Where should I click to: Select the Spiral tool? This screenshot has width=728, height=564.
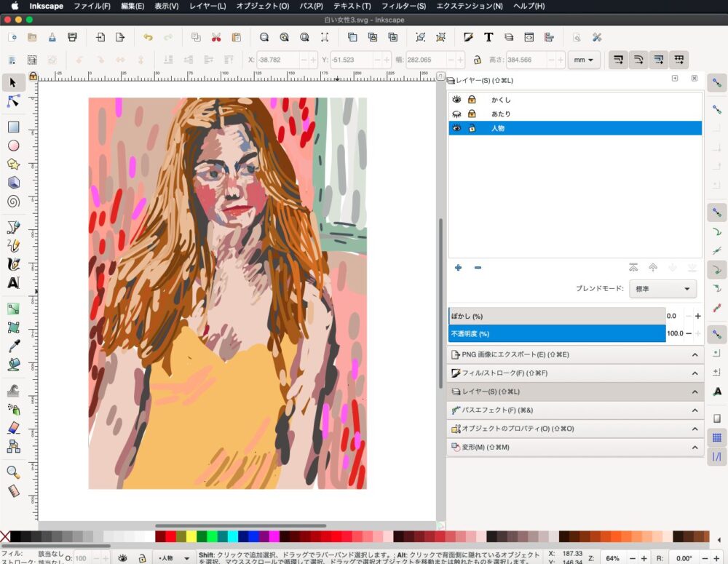[x=13, y=202]
